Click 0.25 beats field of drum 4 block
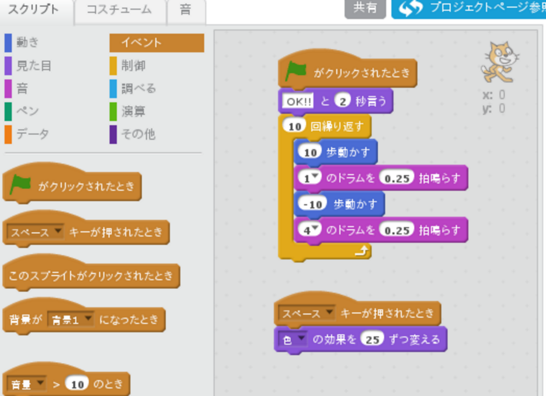The image size is (546, 396). 397,230
